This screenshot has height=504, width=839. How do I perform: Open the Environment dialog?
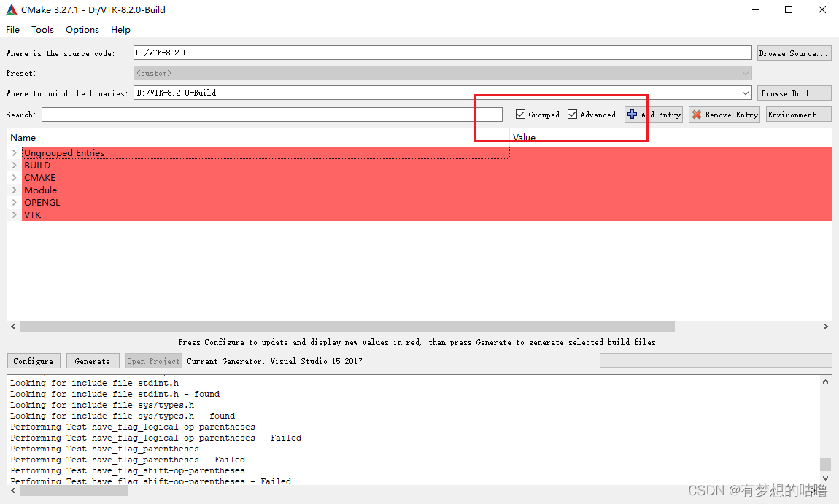797,114
